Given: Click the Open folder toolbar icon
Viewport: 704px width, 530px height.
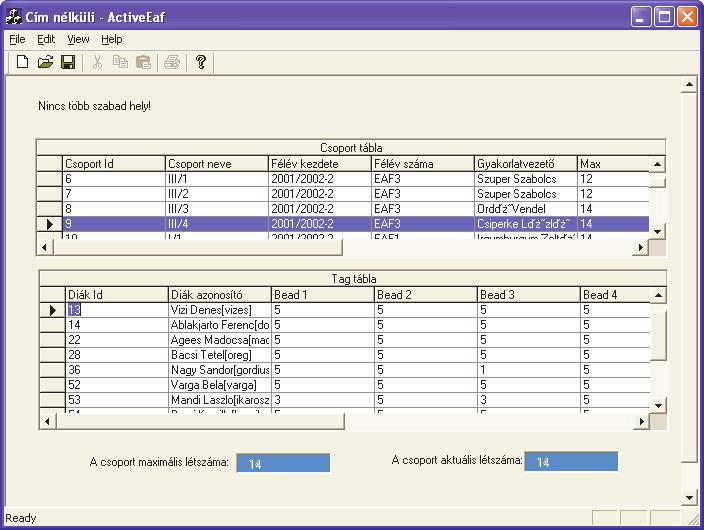Looking at the screenshot, I should point(45,62).
